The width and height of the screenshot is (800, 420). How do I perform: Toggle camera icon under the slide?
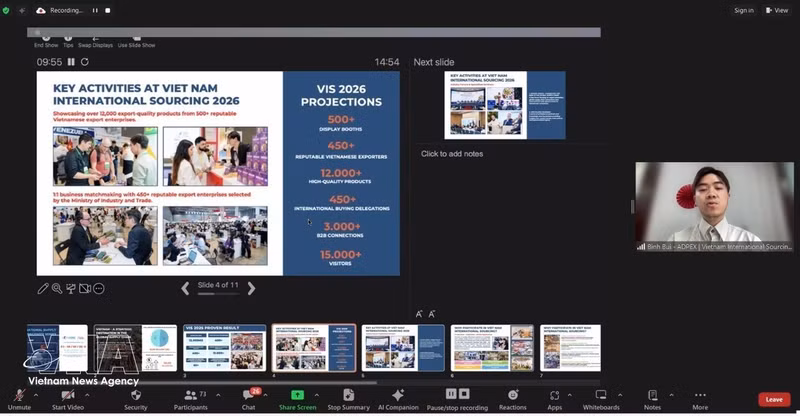(x=85, y=288)
